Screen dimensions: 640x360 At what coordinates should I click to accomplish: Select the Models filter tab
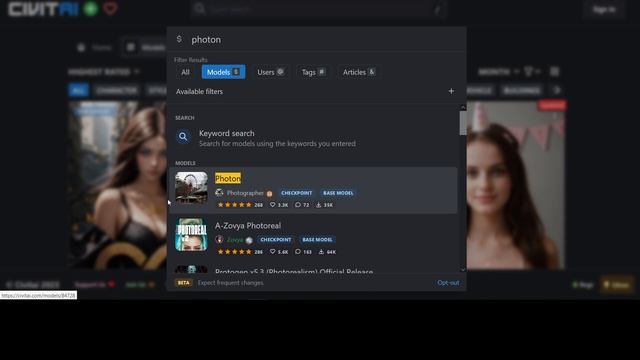pyautogui.click(x=223, y=72)
